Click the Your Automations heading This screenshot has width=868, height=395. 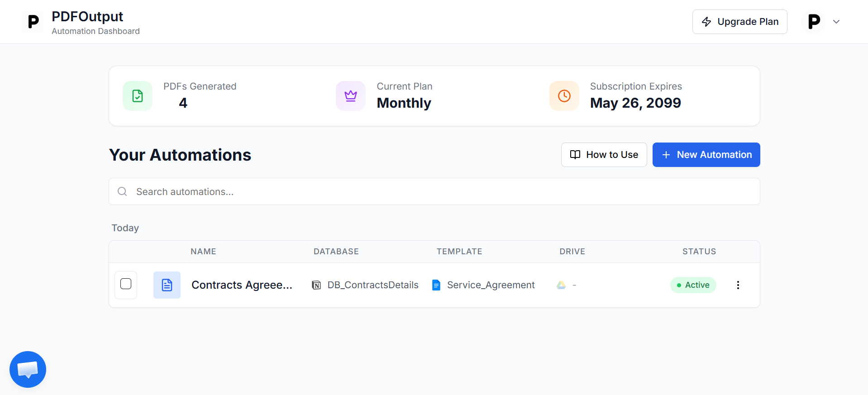[x=180, y=155]
